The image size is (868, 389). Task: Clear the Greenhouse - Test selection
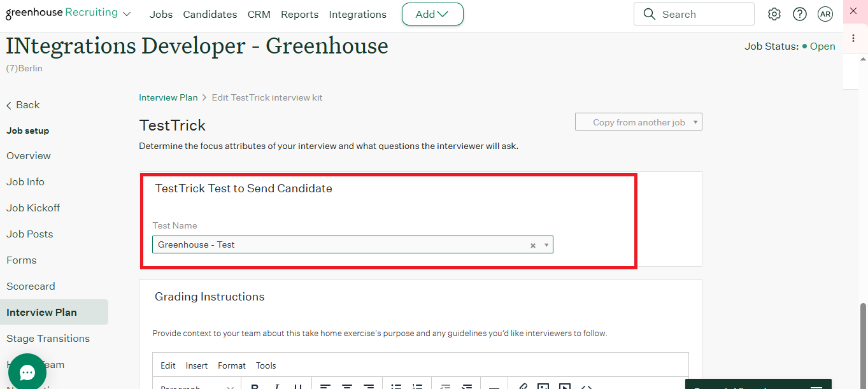(x=533, y=245)
